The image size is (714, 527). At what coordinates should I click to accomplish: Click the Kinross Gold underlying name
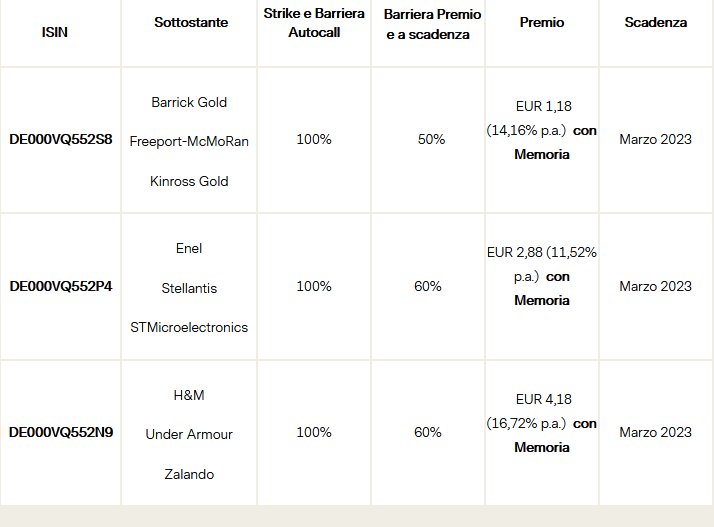pos(189,181)
